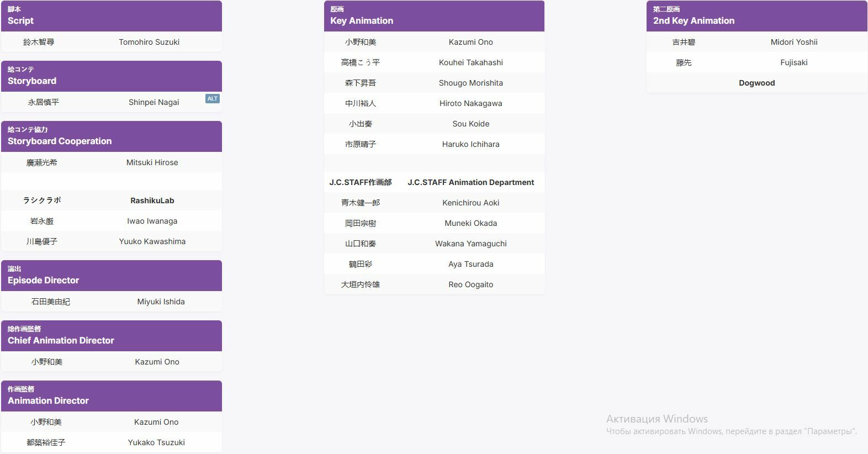Open Tomohiro Suzuki's staff page
This screenshot has width=868, height=454.
pos(149,42)
